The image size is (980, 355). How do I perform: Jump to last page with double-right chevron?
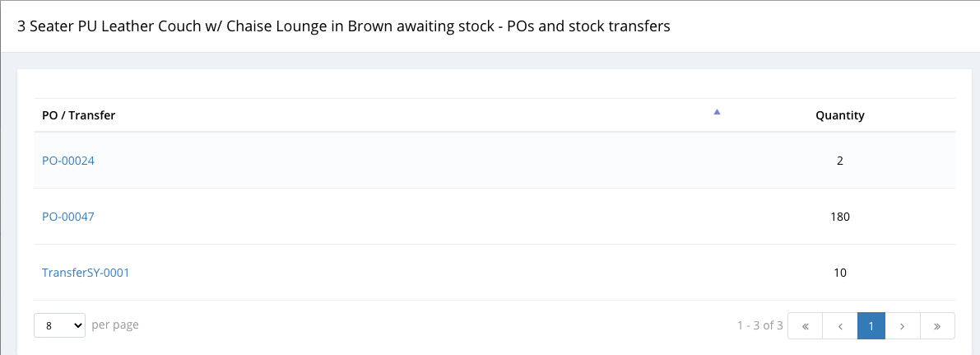pyautogui.click(x=937, y=325)
